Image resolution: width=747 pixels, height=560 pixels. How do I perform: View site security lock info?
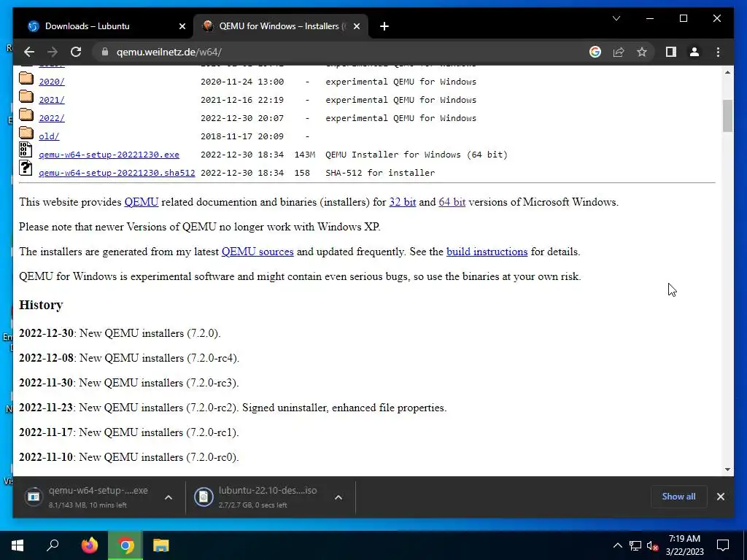105,52
